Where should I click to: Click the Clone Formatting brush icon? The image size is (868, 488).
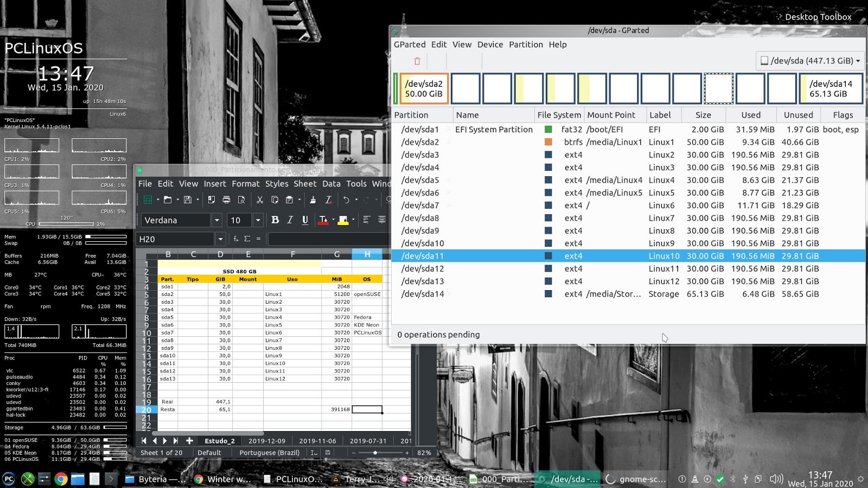[313, 200]
